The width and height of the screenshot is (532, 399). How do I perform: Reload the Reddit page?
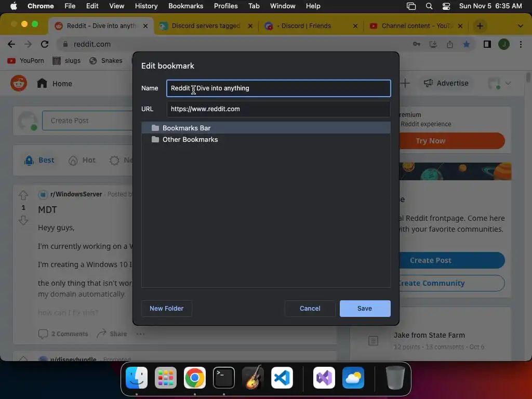[45, 44]
